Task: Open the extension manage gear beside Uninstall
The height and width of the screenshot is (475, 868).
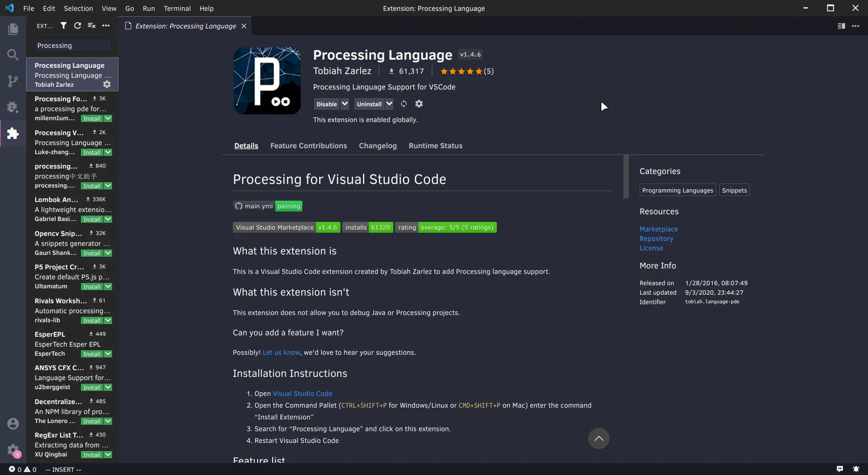Action: [419, 104]
